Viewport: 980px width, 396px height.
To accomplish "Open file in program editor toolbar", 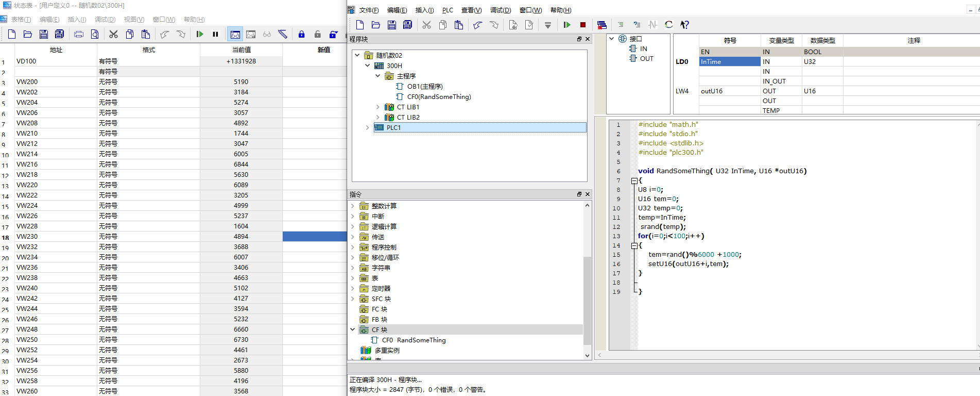I will pyautogui.click(x=376, y=25).
